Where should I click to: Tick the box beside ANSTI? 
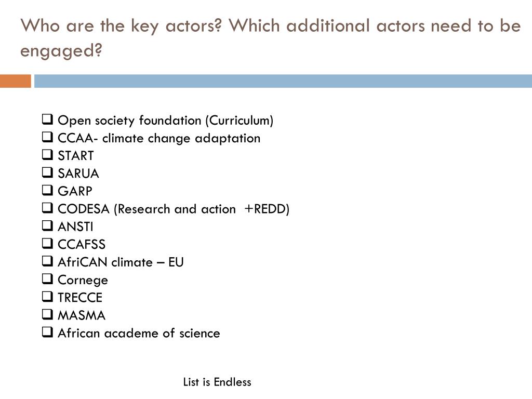pyautogui.click(x=47, y=225)
